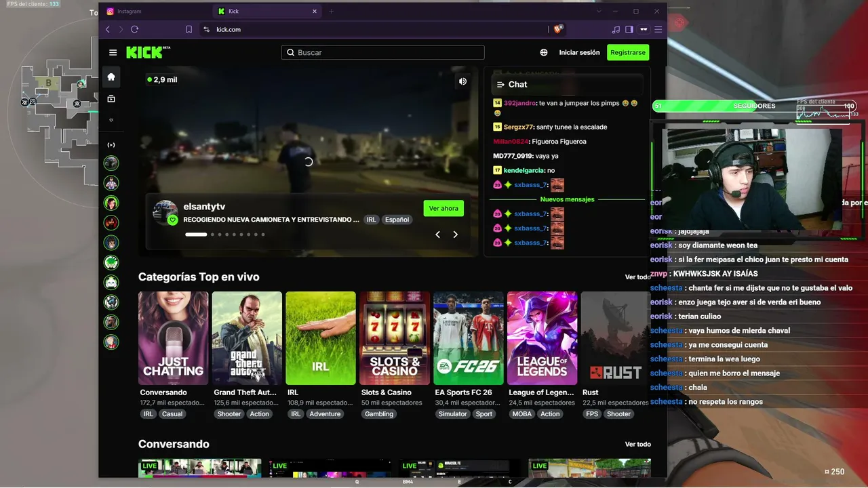Image resolution: width=868 pixels, height=488 pixels.
Task: Click the Iniciar sesión link
Action: click(579, 52)
